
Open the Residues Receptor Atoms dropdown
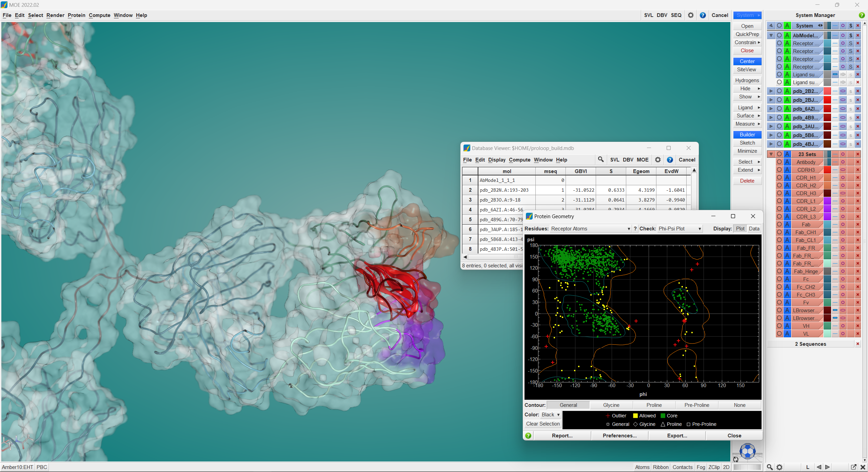point(591,229)
